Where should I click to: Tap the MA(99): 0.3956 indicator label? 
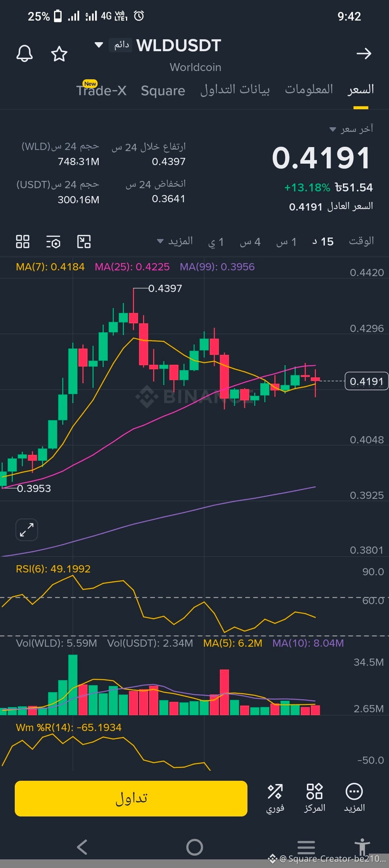217,267
